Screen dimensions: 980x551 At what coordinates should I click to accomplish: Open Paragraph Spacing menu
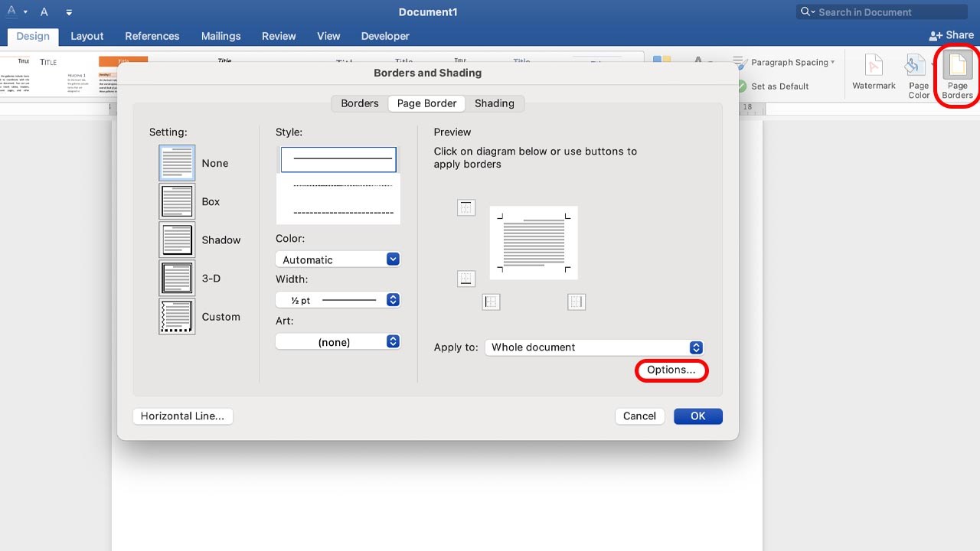[x=793, y=63]
